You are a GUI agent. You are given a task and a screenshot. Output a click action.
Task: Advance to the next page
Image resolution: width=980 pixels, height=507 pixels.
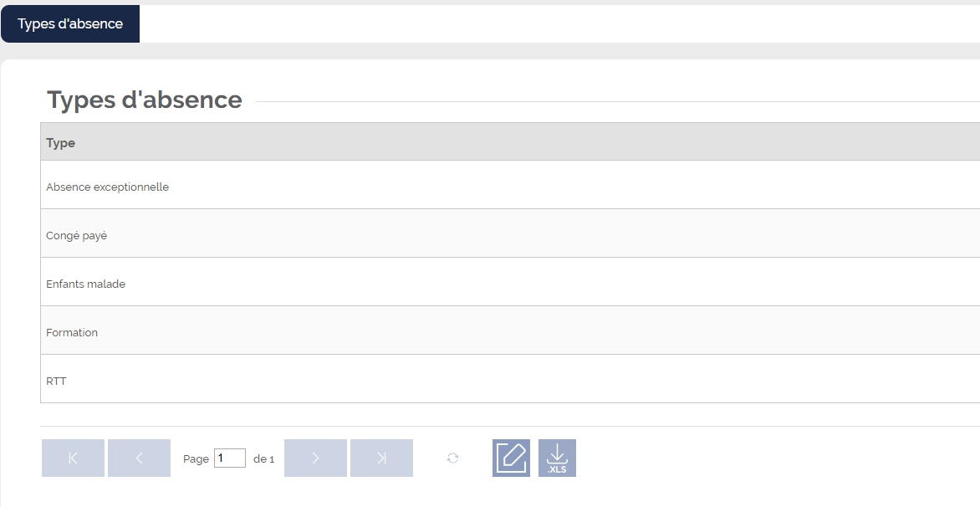(315, 458)
